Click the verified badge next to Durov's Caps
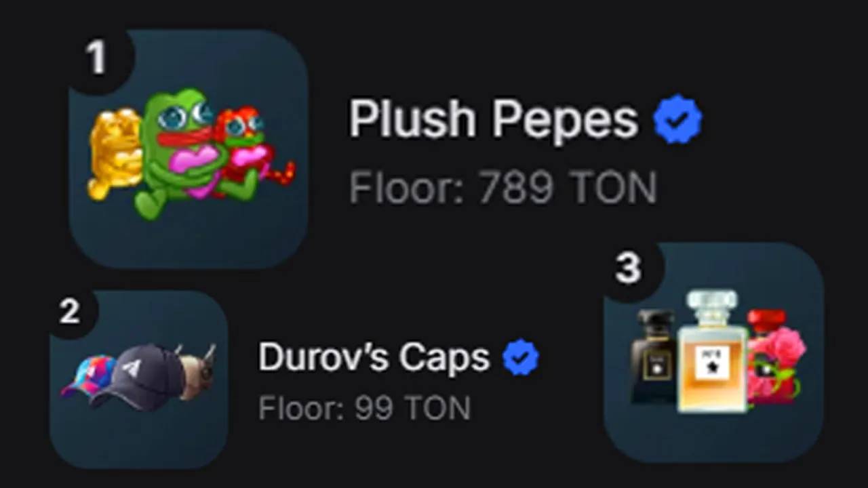 click(x=521, y=357)
